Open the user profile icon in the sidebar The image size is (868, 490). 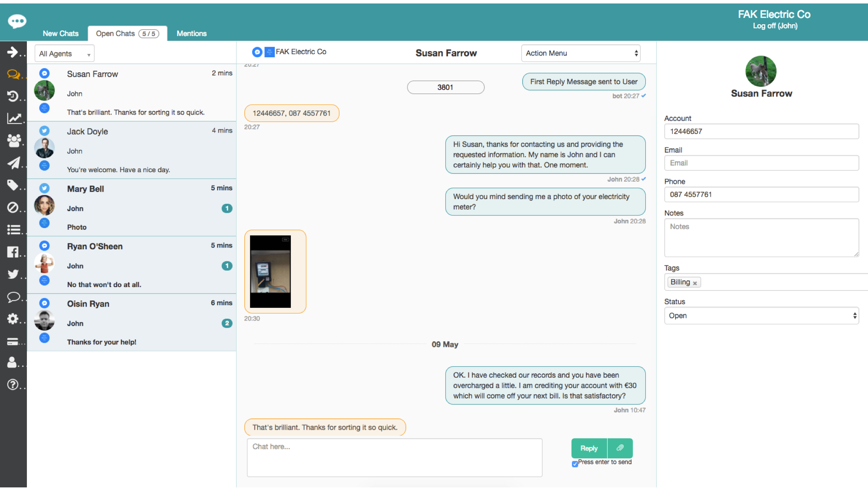click(x=12, y=363)
